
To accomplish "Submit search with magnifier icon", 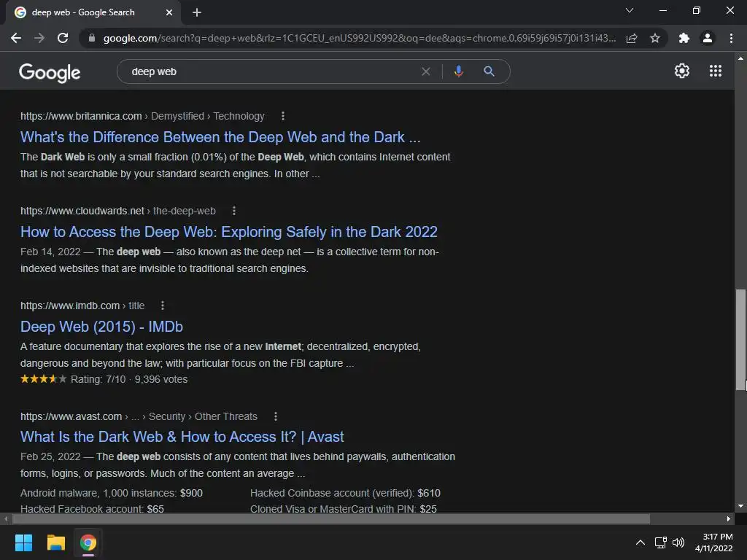I will (x=489, y=71).
